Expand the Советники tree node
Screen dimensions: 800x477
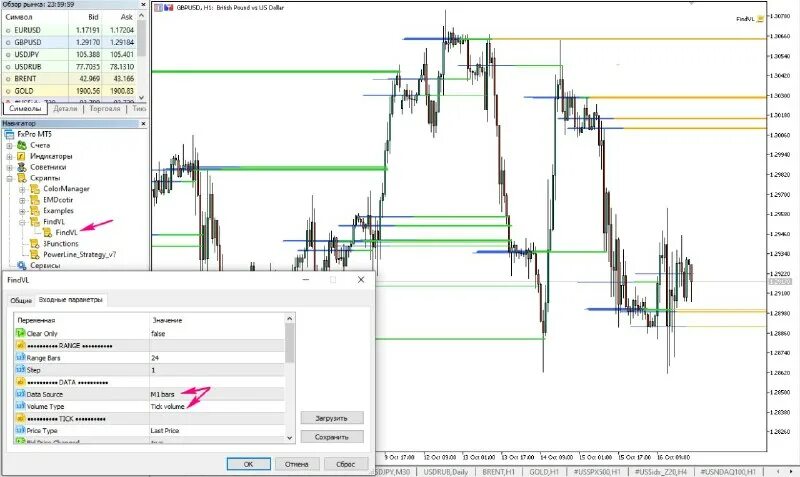pos(9,167)
